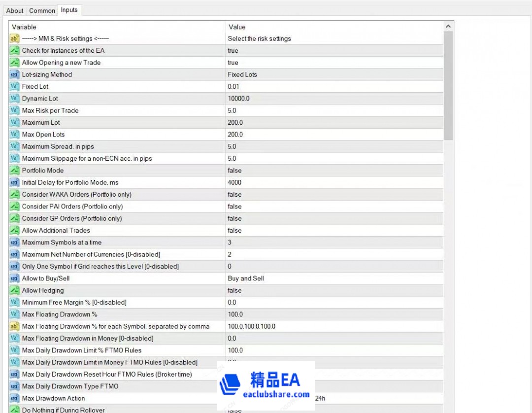Switch to the About tab
Screen dimensions: 532x413
coord(15,10)
